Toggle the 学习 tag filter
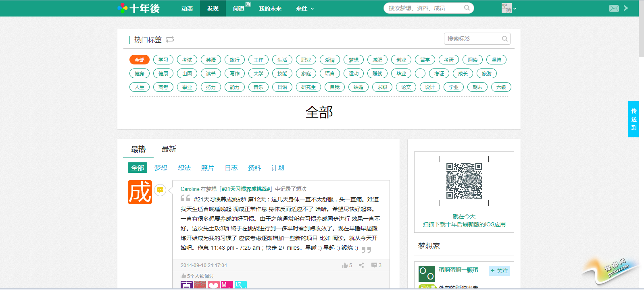The image size is (644, 290). coord(163,60)
